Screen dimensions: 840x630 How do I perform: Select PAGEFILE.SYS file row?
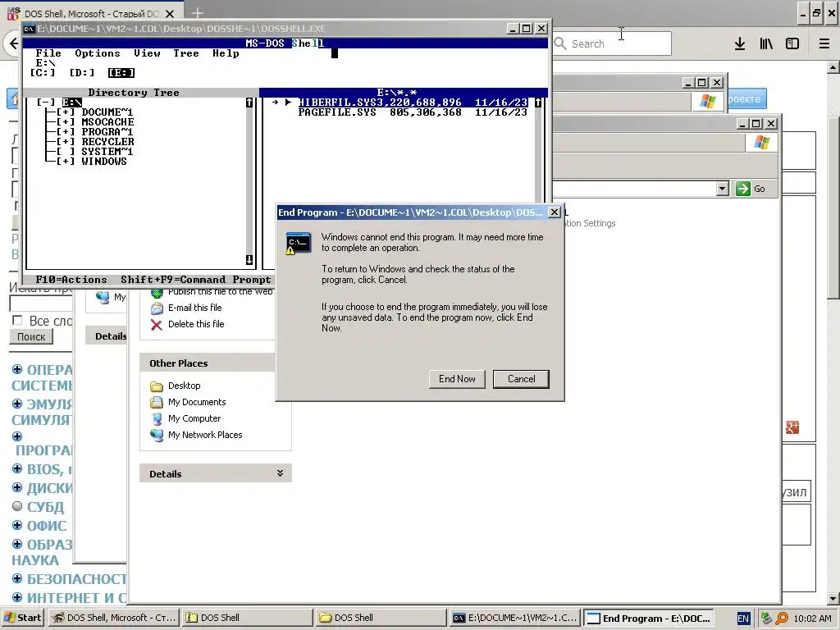click(413, 112)
